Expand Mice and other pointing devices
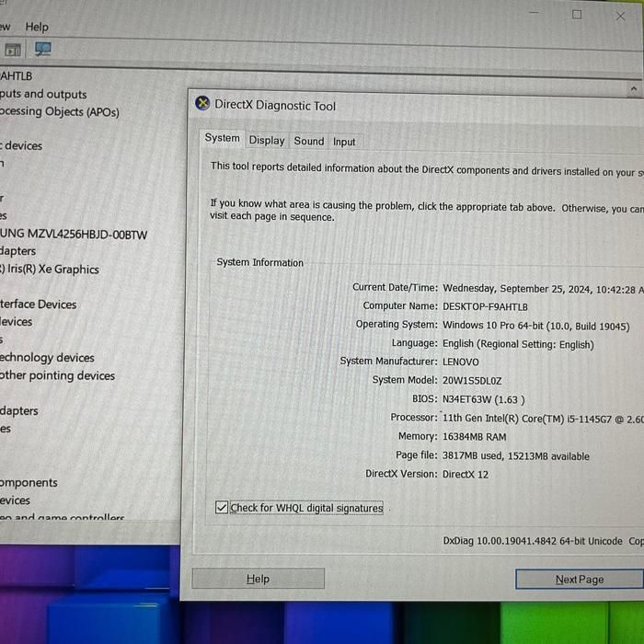644x644 pixels. [57, 375]
